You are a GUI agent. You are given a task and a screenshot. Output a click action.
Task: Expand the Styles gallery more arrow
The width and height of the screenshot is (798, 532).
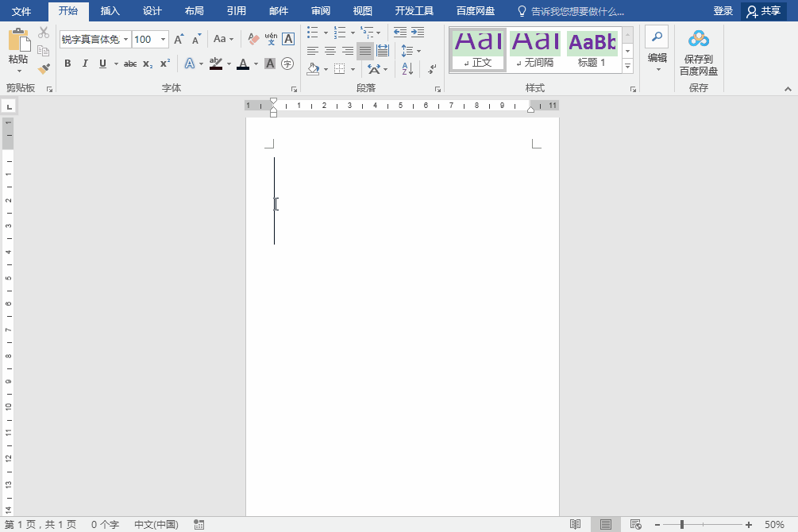click(x=628, y=66)
